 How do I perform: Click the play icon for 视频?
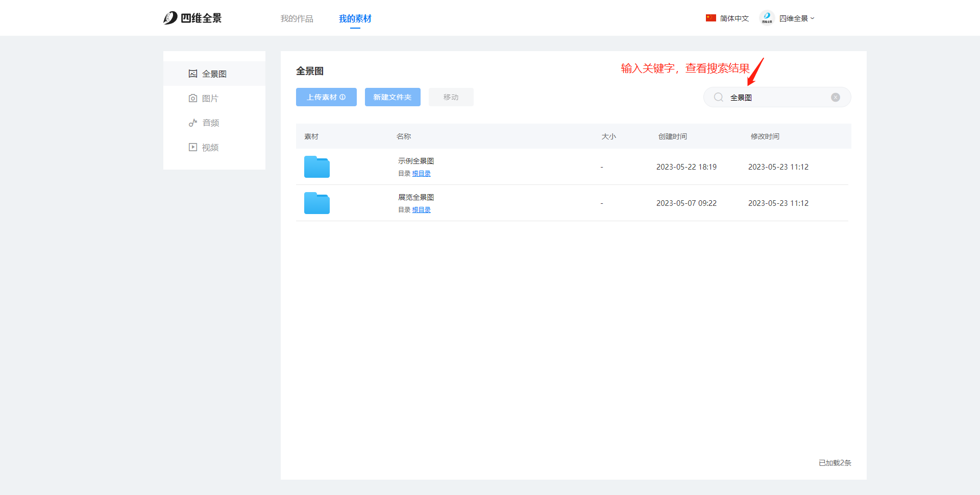(x=193, y=147)
